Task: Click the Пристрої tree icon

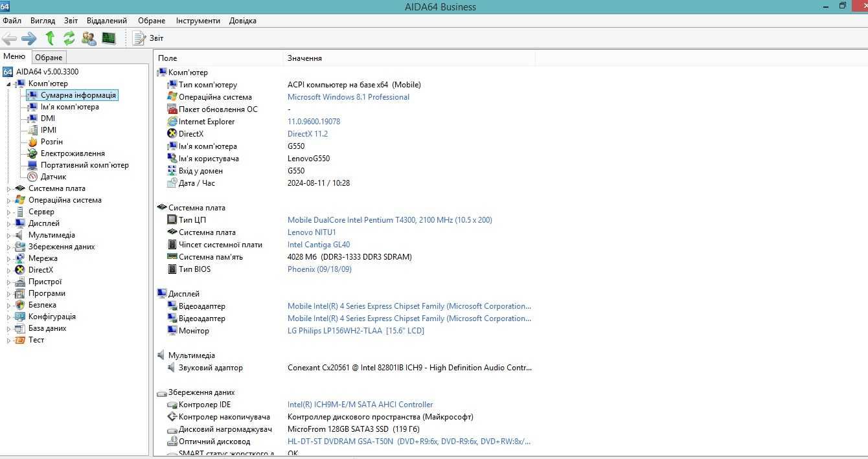Action: 20,282
